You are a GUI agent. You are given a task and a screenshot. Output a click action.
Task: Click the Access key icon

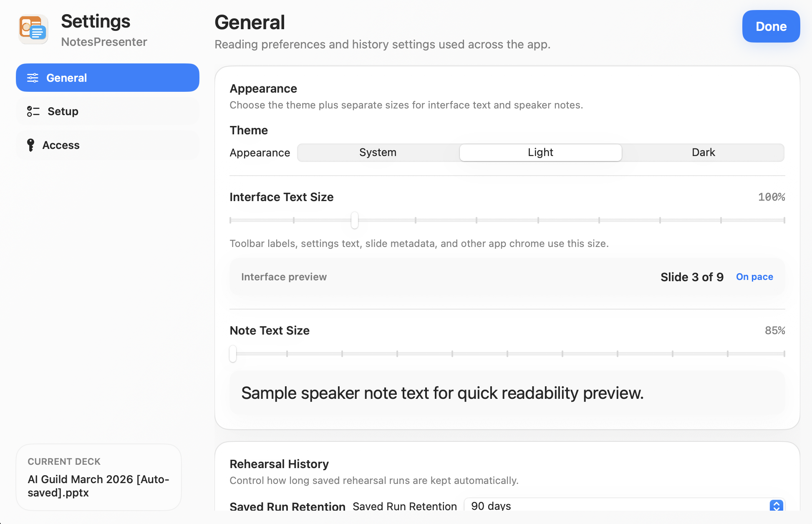pyautogui.click(x=30, y=145)
